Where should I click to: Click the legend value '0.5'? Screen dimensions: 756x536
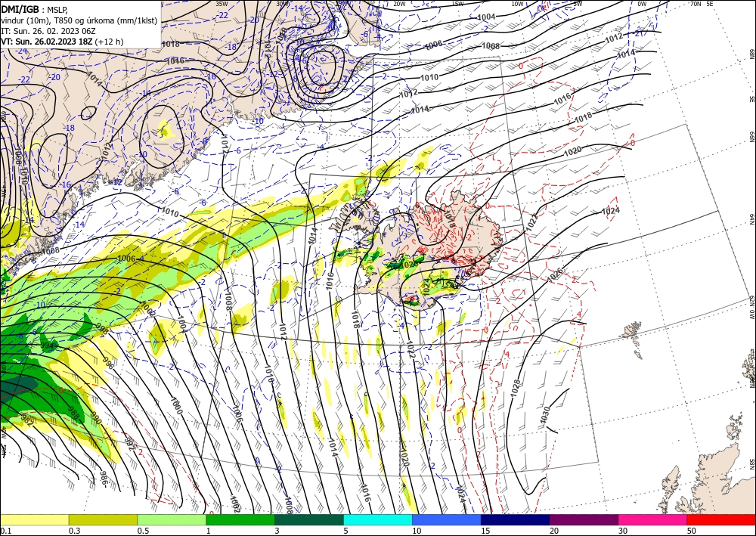[x=143, y=531]
